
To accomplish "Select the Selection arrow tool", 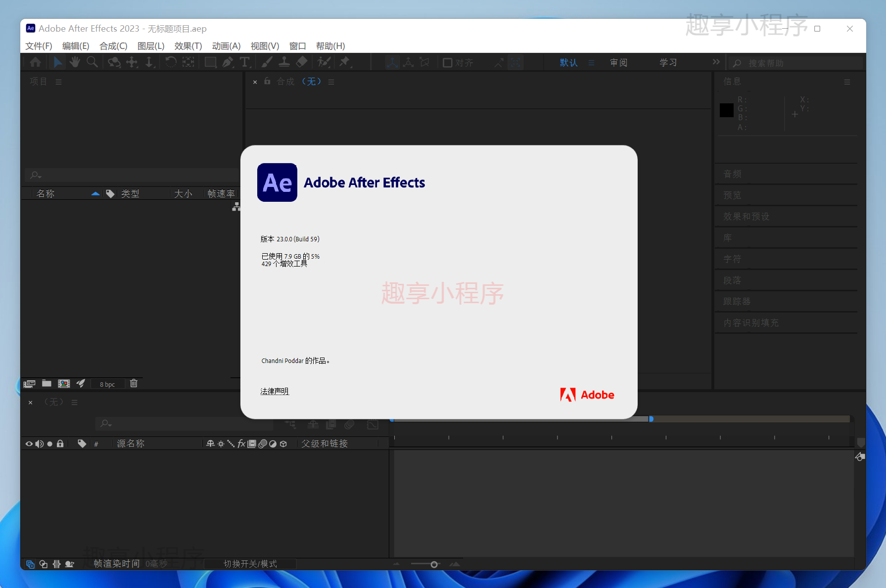I will click(58, 62).
